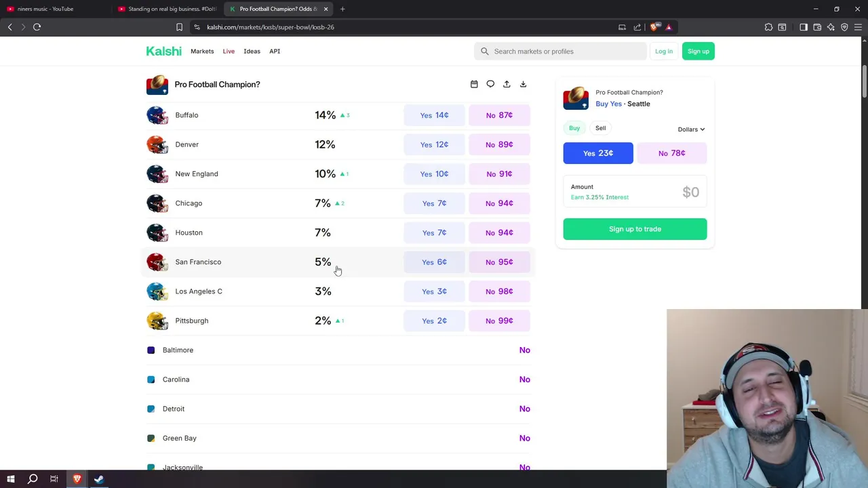Click the Amount $0 input field
The height and width of the screenshot is (488, 868).
635,192
